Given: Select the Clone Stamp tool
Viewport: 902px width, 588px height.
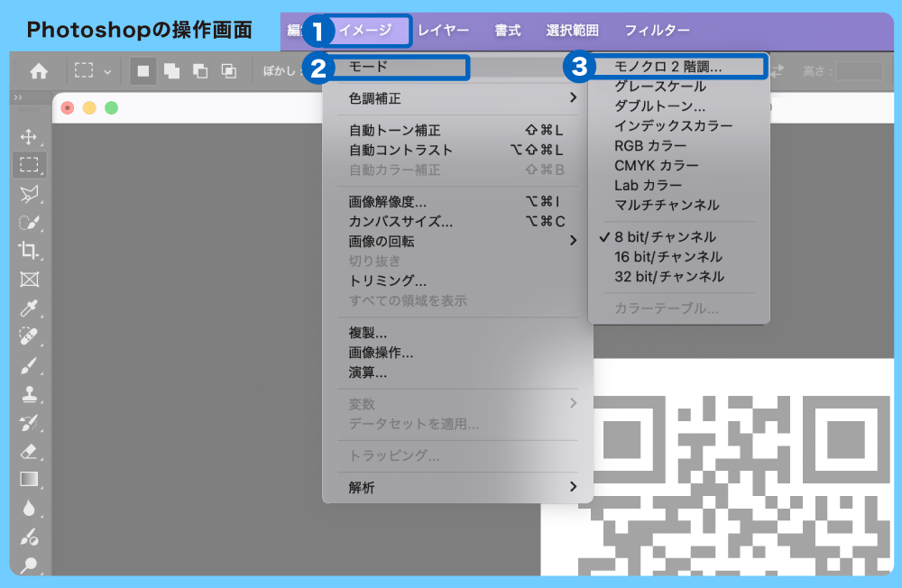Looking at the screenshot, I should (x=29, y=394).
